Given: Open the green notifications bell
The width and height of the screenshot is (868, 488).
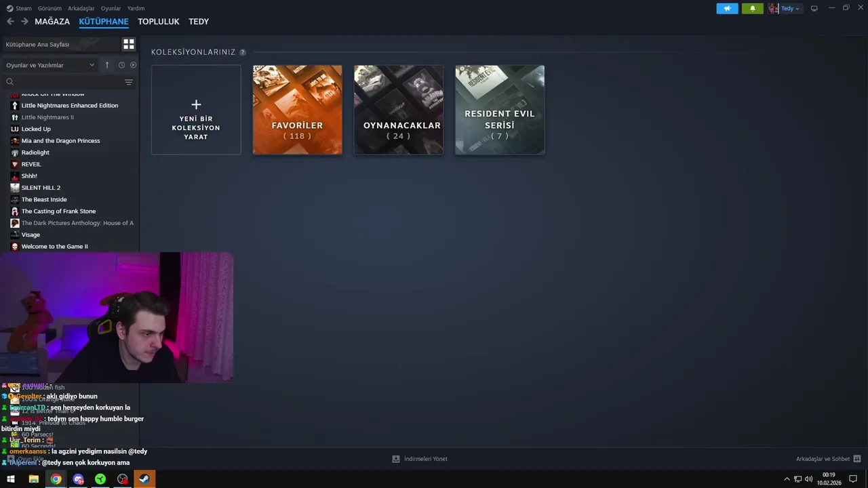Looking at the screenshot, I should (x=752, y=8).
